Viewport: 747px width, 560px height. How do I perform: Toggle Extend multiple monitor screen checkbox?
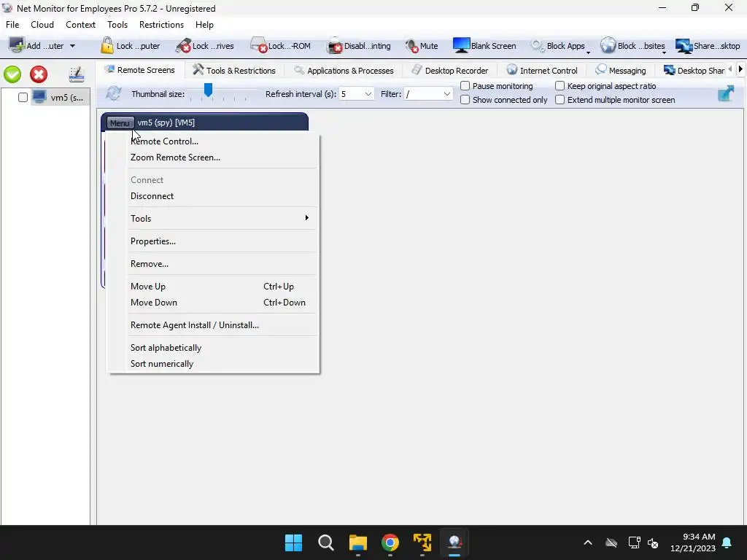click(x=560, y=99)
